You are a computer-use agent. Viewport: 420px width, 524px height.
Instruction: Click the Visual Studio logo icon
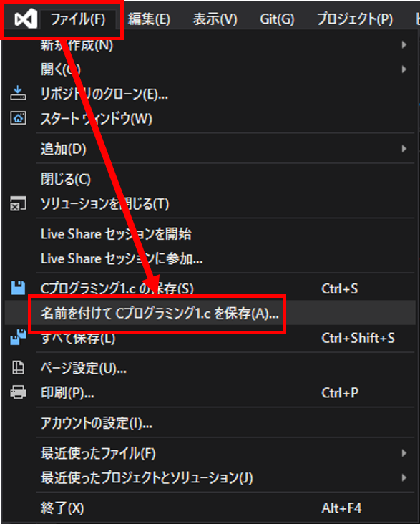coord(25,19)
